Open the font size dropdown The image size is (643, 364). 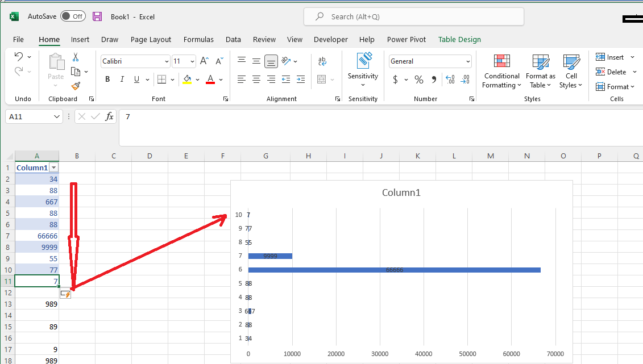click(x=192, y=61)
